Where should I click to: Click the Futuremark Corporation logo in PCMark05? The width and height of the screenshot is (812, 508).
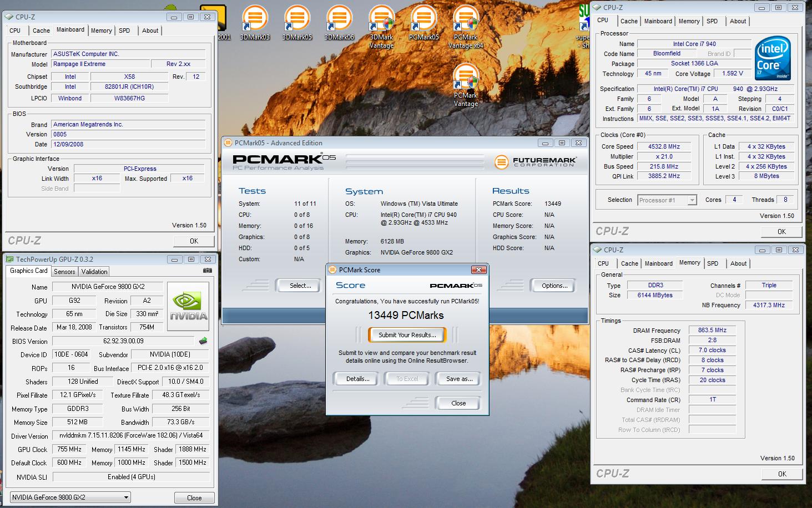(x=535, y=162)
